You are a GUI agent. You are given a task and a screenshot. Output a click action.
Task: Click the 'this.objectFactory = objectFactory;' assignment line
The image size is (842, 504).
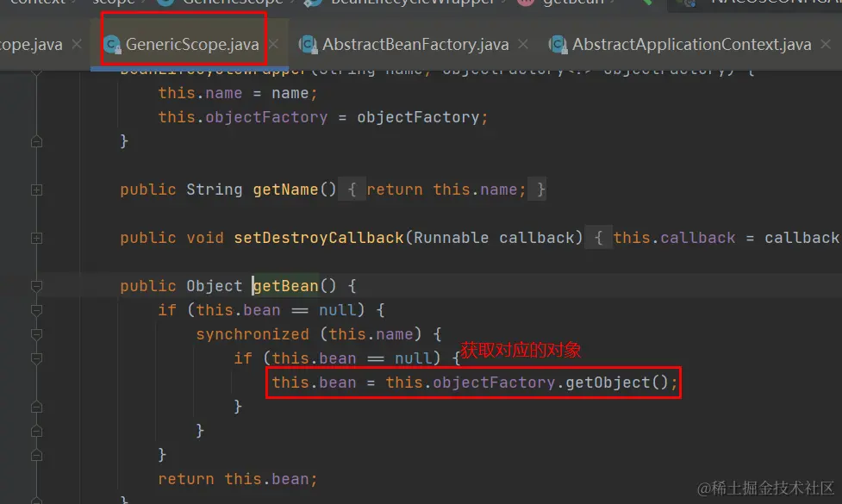point(322,117)
